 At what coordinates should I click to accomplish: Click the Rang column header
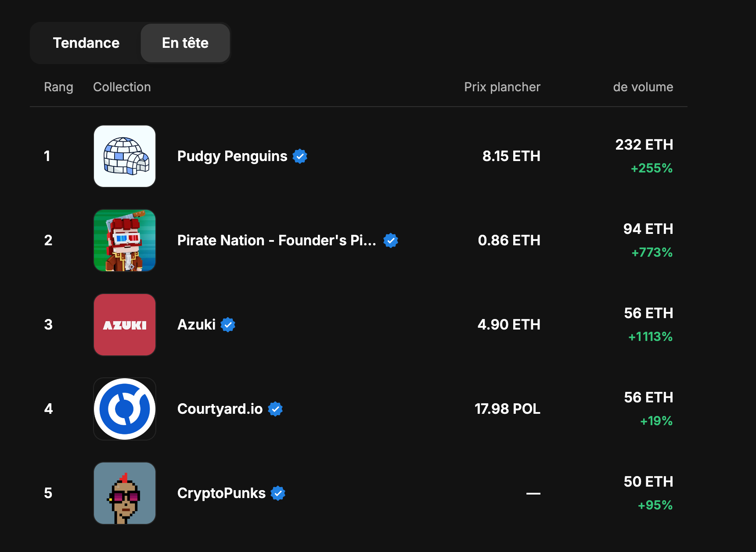[58, 87]
